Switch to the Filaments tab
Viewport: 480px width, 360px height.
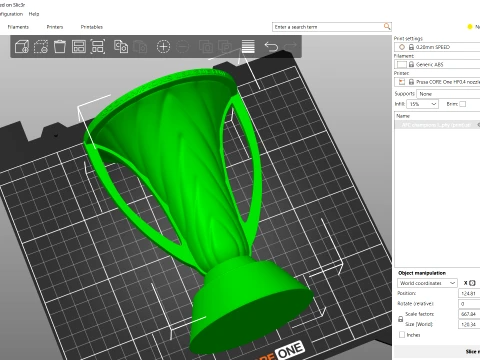18,27
